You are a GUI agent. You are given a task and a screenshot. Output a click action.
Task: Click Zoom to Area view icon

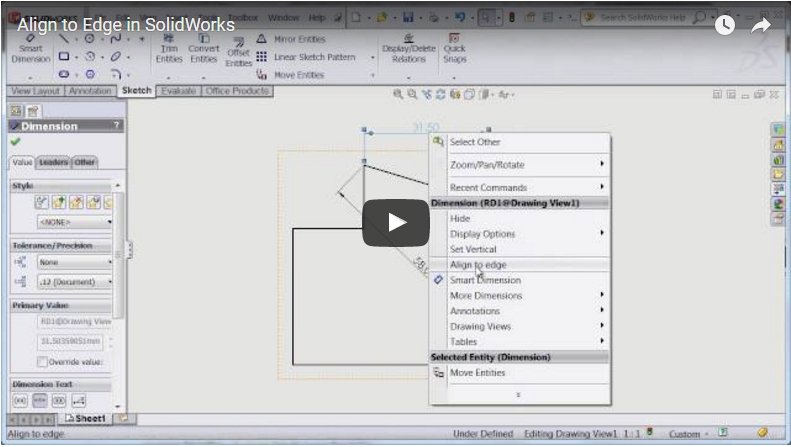click(x=412, y=94)
